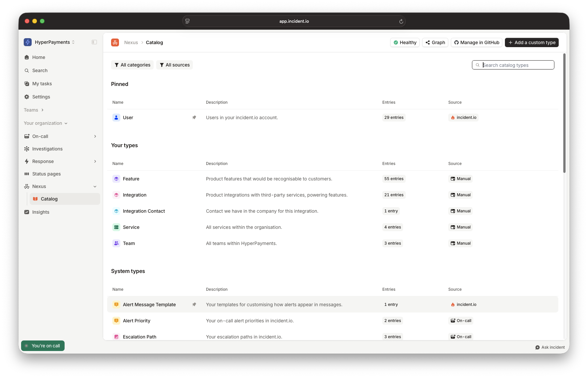
Task: Click the 21 entries badge
Action: click(x=394, y=195)
